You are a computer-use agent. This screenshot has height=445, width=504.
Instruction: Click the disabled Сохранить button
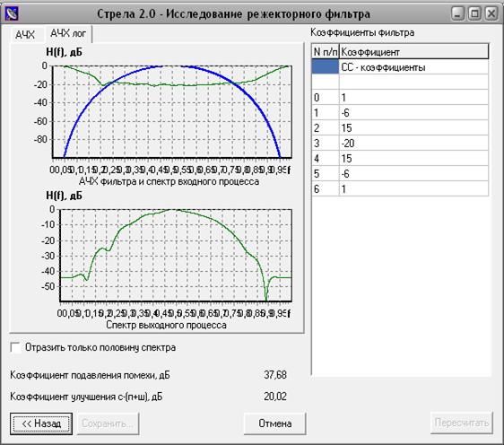[108, 423]
